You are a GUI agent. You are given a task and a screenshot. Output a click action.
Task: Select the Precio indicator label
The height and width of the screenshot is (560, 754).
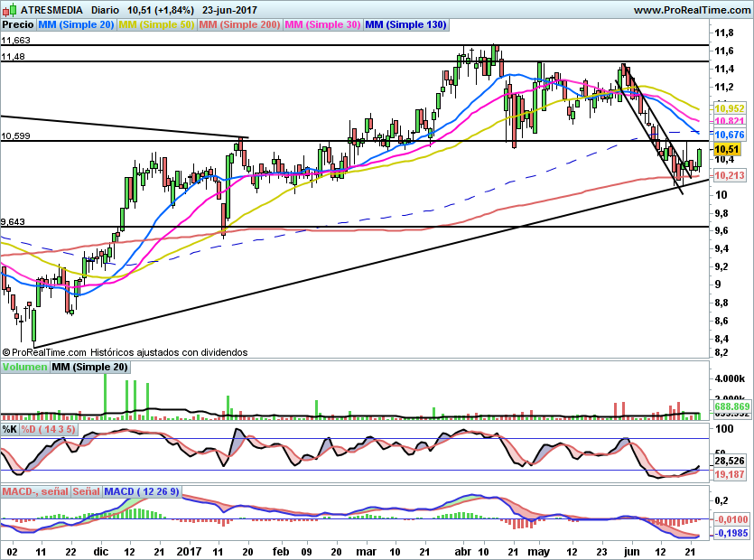pyautogui.click(x=18, y=24)
